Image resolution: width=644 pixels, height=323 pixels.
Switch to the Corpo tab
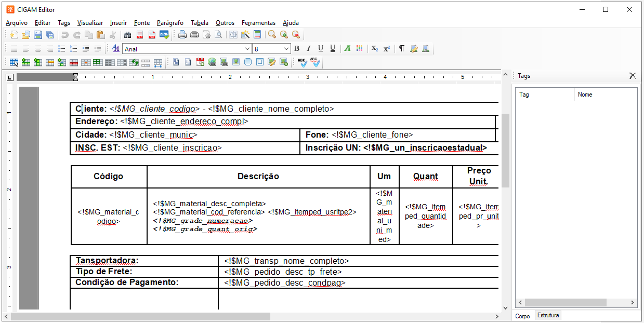(522, 316)
